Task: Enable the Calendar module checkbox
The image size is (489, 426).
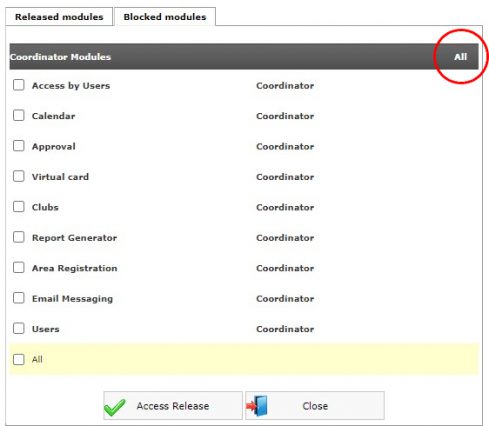Action: (x=19, y=115)
